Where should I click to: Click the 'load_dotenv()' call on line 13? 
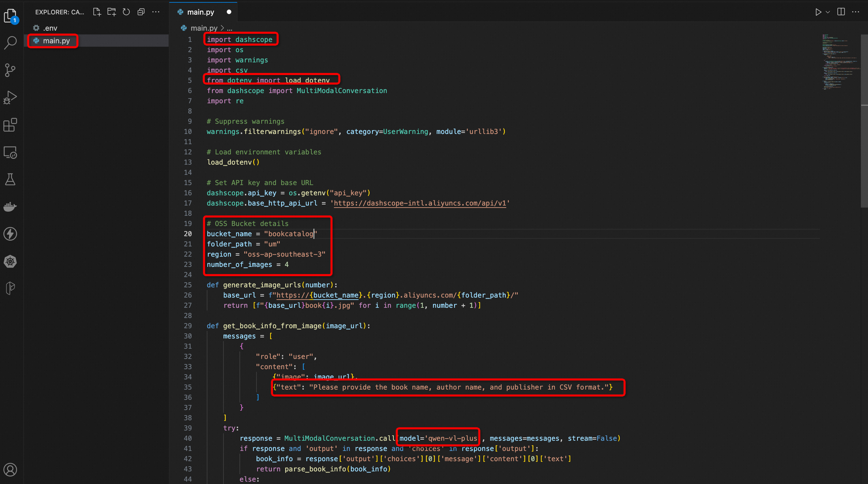[233, 162]
